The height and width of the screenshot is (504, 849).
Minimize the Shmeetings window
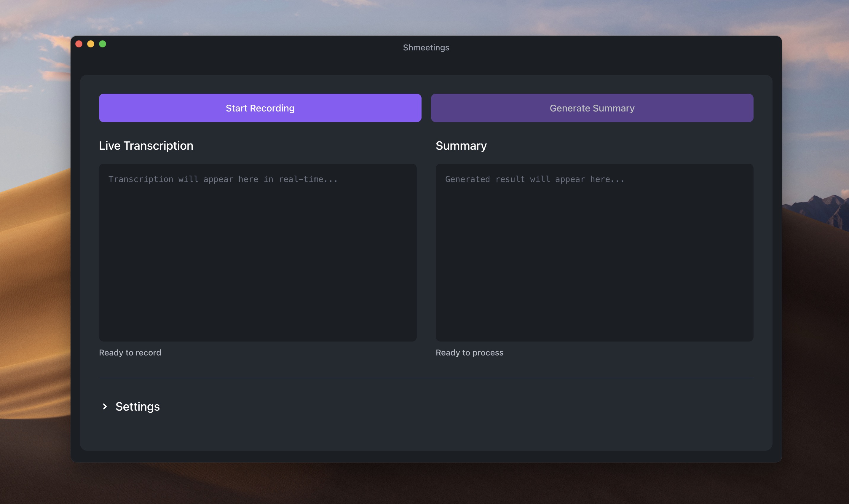(x=91, y=44)
